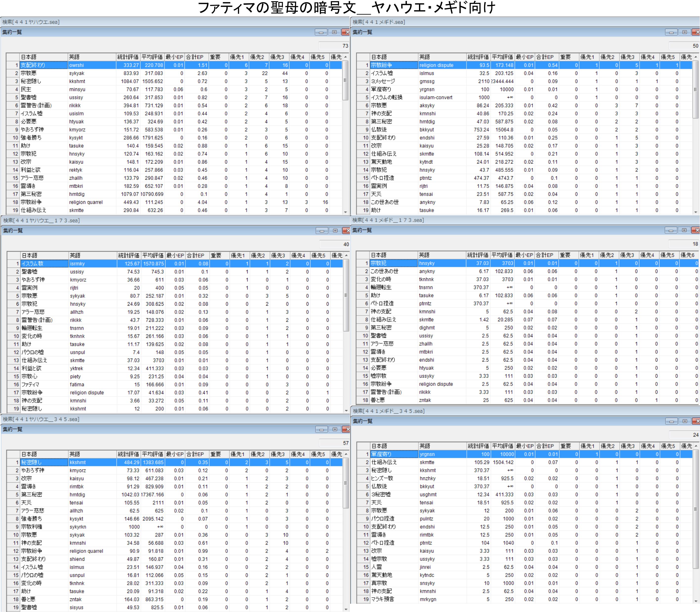Sort 441メギド_173.sea table by 優先6 header
This screenshot has width=700, height=612.
coord(687,255)
